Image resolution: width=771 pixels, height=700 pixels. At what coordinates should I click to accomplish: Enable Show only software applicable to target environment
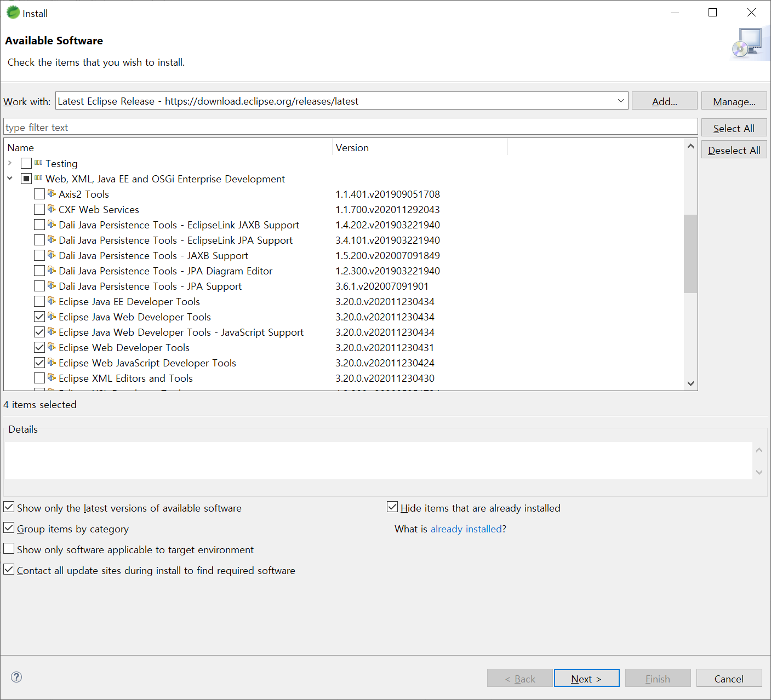pyautogui.click(x=9, y=549)
